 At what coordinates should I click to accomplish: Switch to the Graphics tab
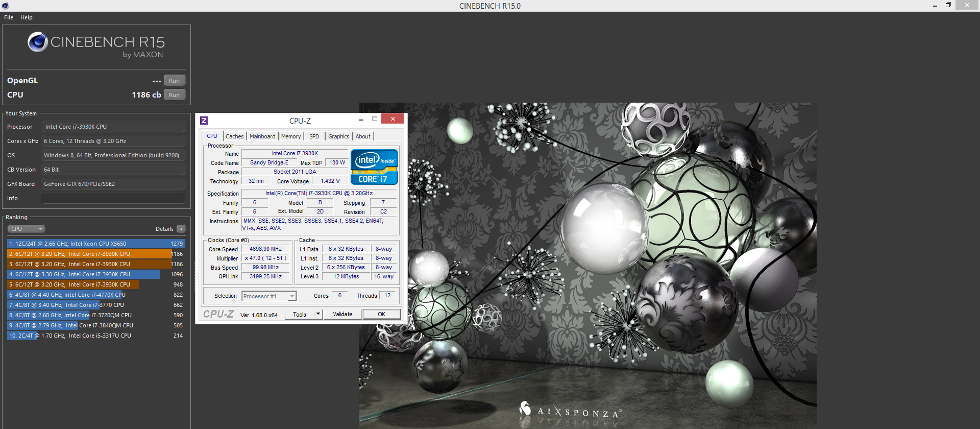pyautogui.click(x=339, y=136)
